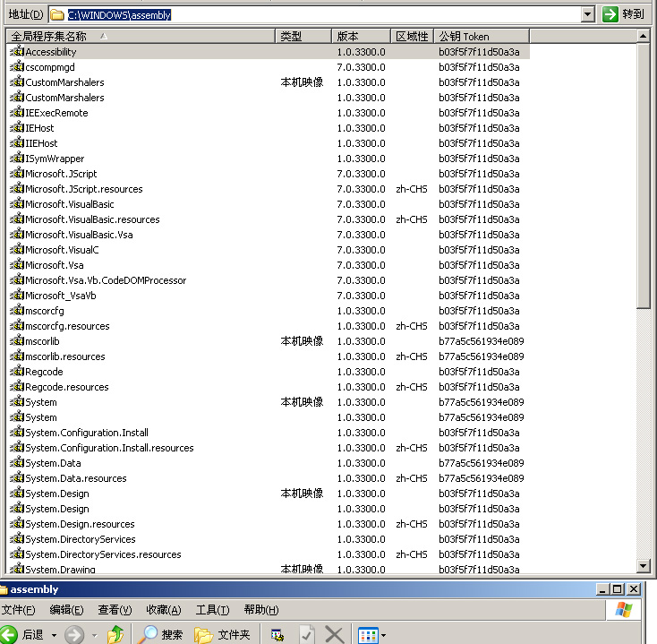Sort by 类型 column header

(303, 37)
